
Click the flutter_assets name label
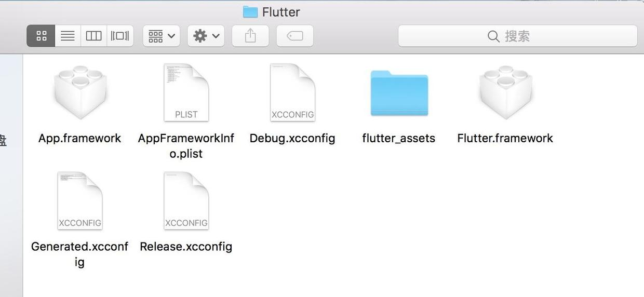(x=399, y=138)
